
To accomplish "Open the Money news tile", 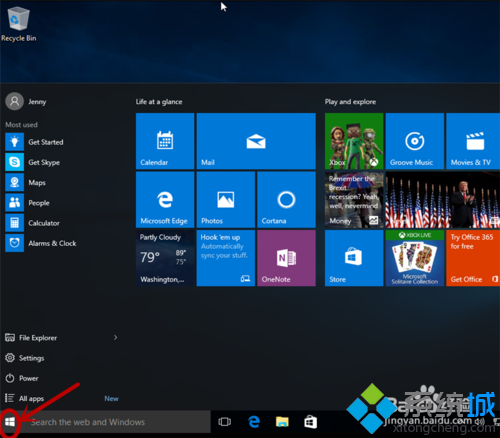I will coord(354,200).
